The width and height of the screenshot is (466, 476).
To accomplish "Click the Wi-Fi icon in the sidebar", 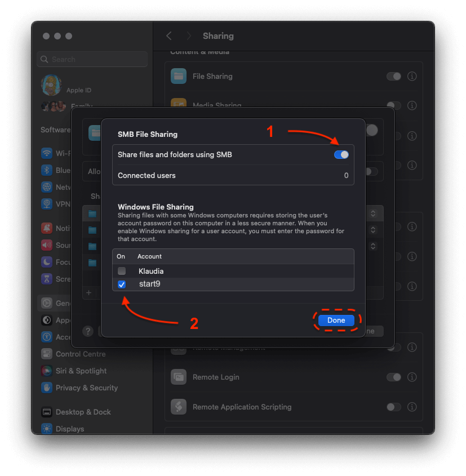I will (47, 153).
